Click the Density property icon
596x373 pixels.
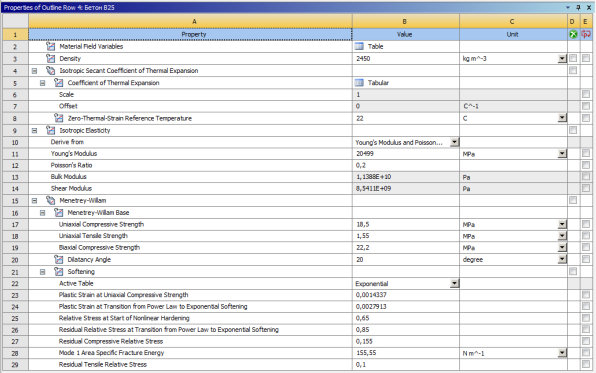(51, 59)
